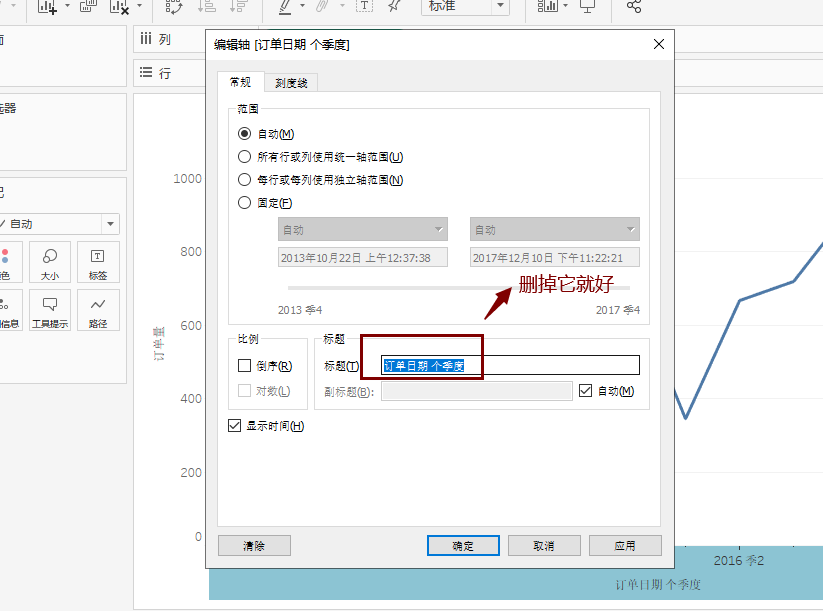
Task: Close the 编辑轴 dialog with X
Action: pyautogui.click(x=659, y=44)
